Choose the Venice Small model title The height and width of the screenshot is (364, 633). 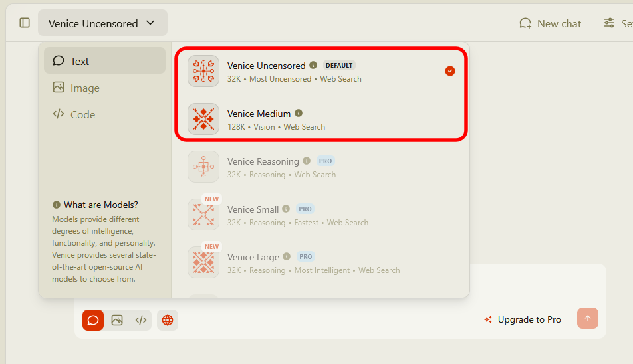pos(253,209)
